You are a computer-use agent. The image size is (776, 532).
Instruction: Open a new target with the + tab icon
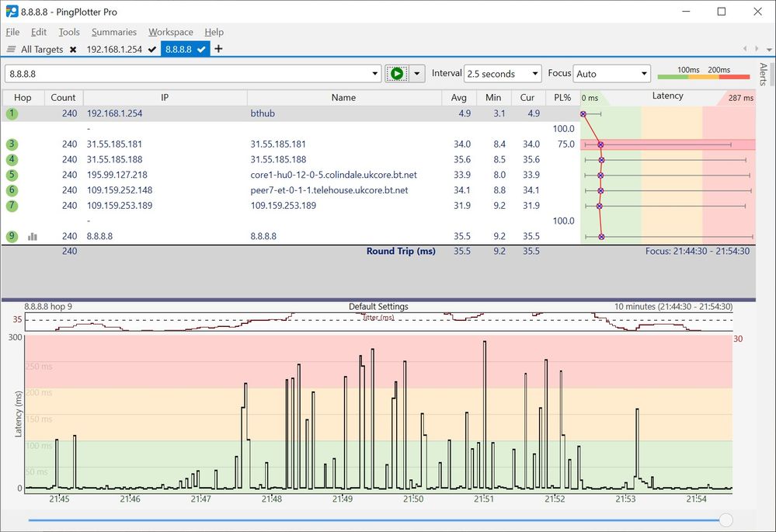pyautogui.click(x=218, y=49)
